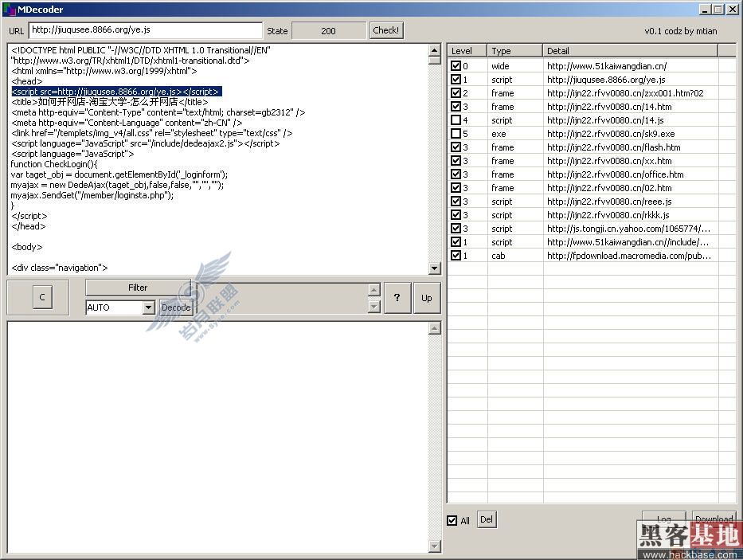Click the filter box scroll up arrow
This screenshot has height=560, width=743.
tap(373, 289)
